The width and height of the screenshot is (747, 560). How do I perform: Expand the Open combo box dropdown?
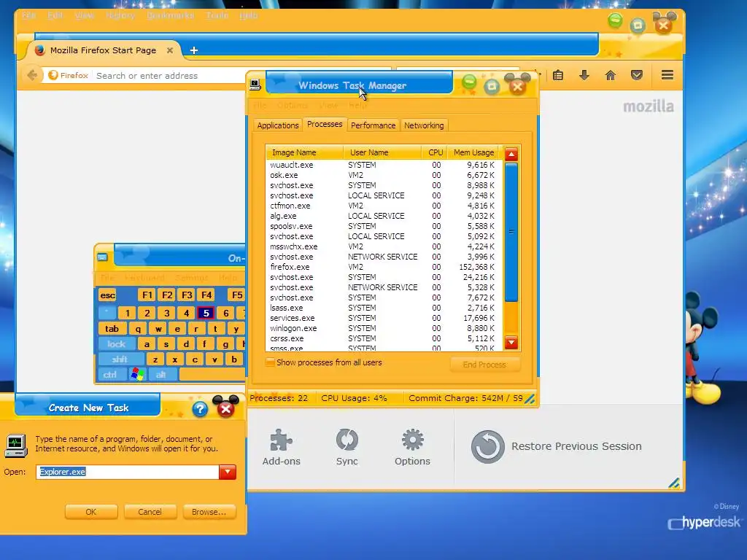(228, 472)
